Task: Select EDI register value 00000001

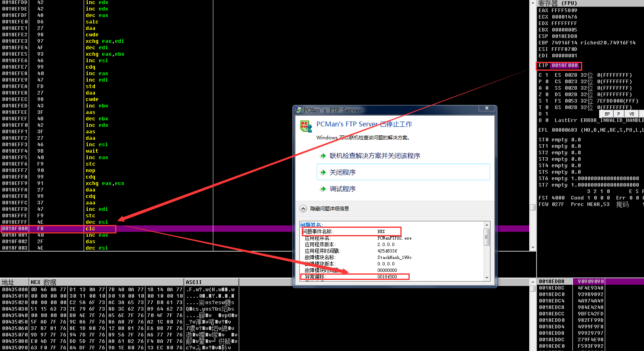Action: pos(564,56)
